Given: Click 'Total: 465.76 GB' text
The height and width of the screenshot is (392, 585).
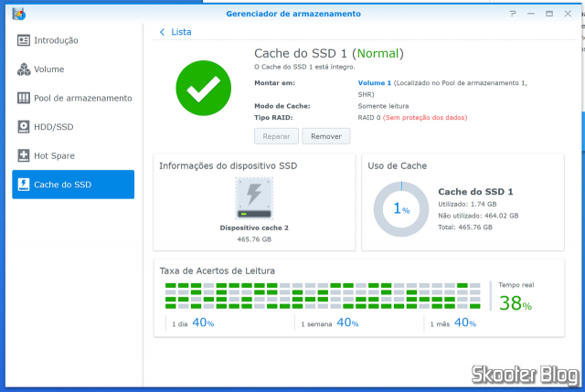Looking at the screenshot, I should click(465, 228).
